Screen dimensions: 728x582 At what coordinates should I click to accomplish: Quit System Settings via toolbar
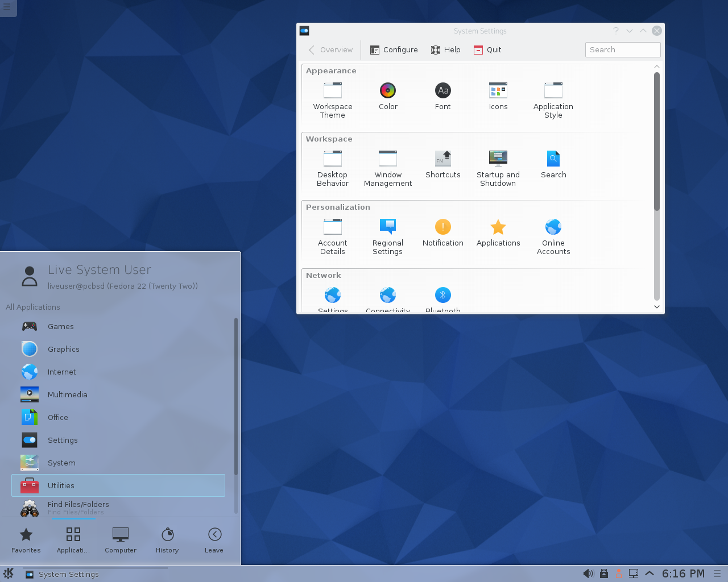[487, 50]
